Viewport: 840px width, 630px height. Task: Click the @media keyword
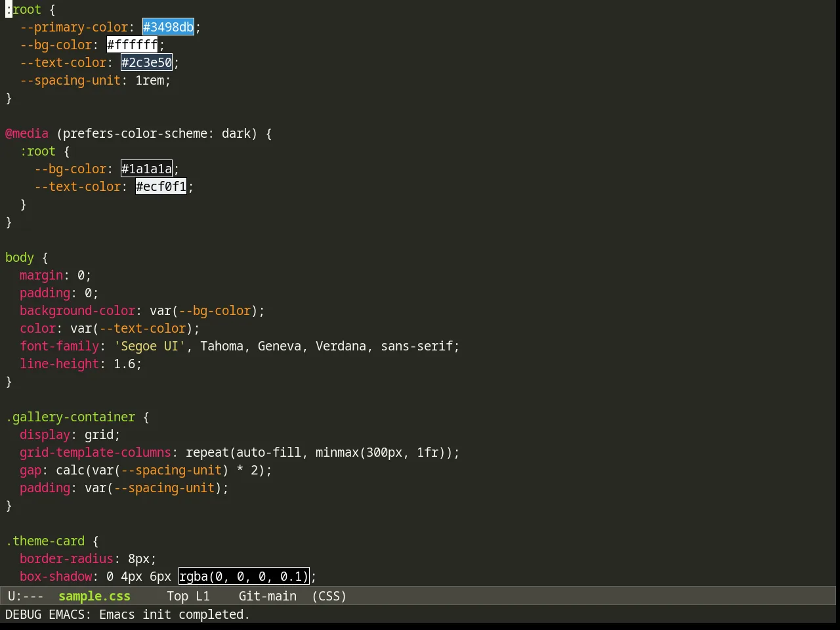pos(27,133)
